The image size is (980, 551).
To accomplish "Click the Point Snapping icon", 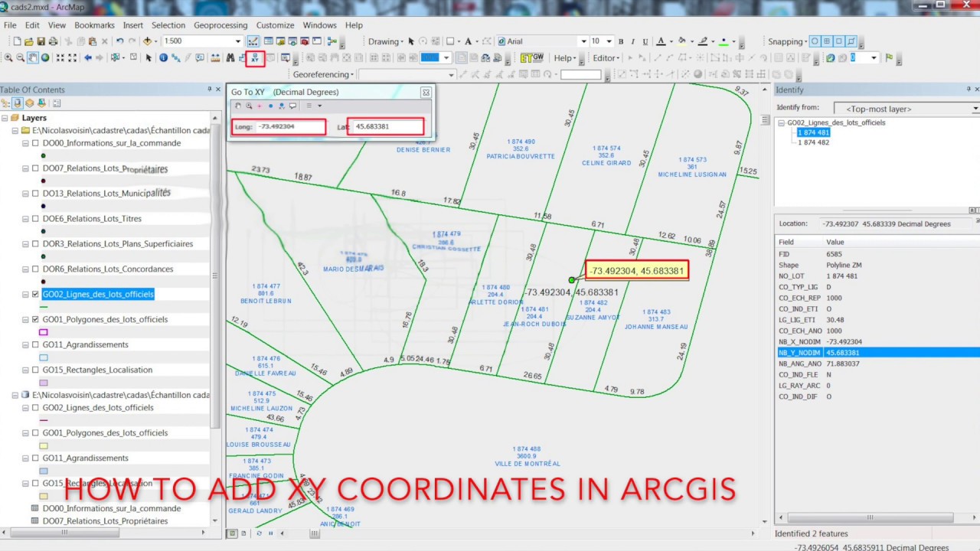I will pyautogui.click(x=815, y=41).
